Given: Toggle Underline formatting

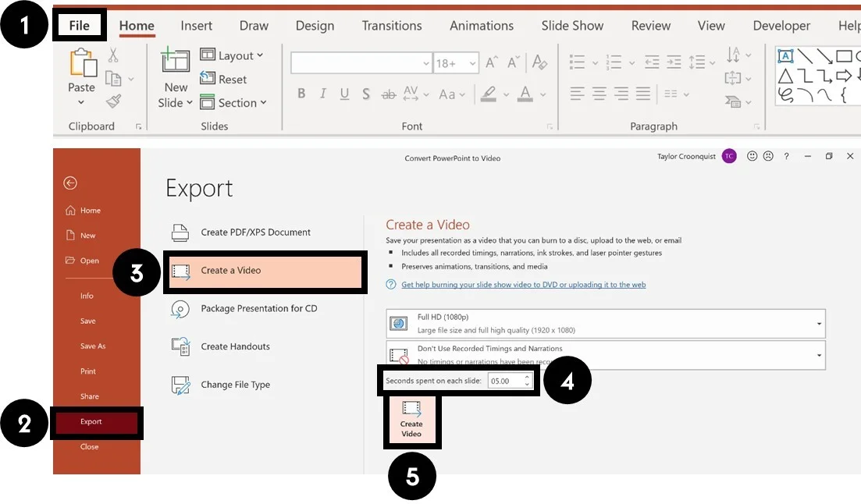Looking at the screenshot, I should coord(344,94).
